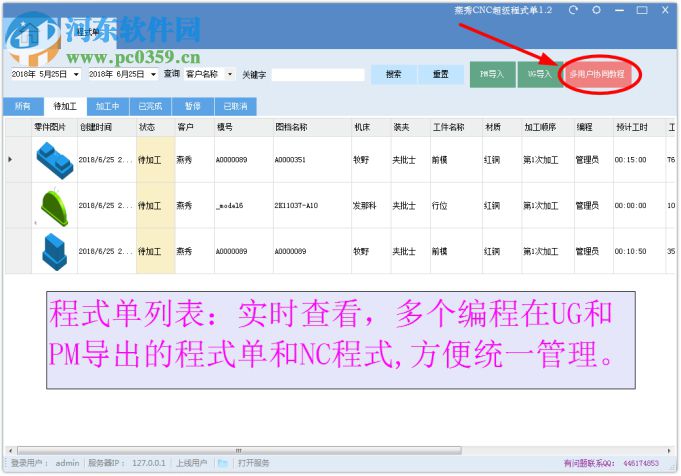681x476 pixels.
Task: Click the 重置 reset button
Action: point(440,74)
